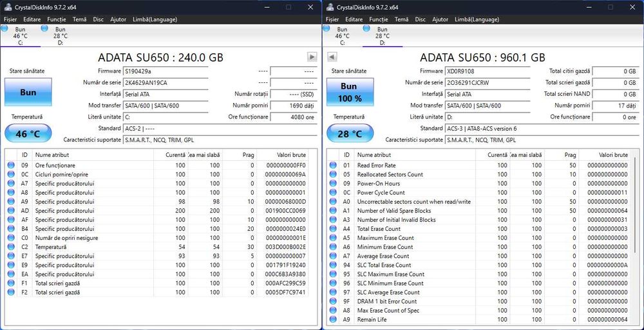Click the status orb beside SLC Total Erase Count

pos(333,265)
